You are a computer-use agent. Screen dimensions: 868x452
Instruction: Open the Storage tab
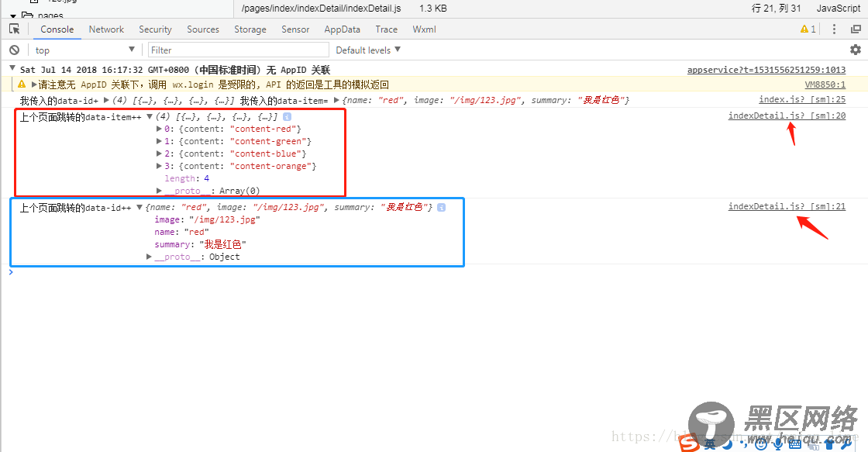coord(250,29)
